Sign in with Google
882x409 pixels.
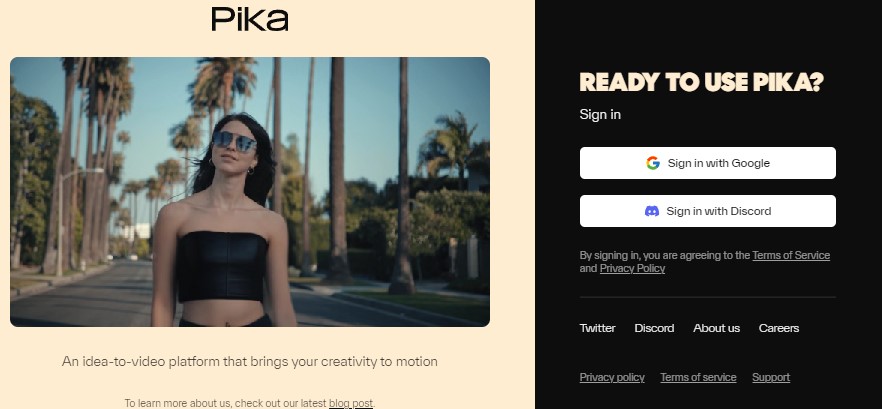coord(708,163)
